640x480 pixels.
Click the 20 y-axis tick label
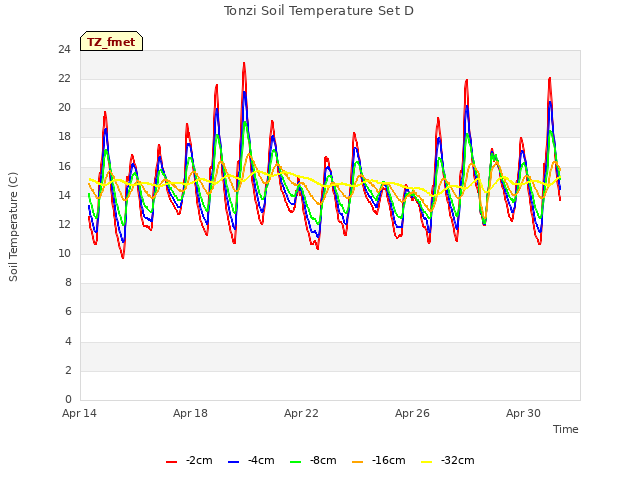click(64, 108)
